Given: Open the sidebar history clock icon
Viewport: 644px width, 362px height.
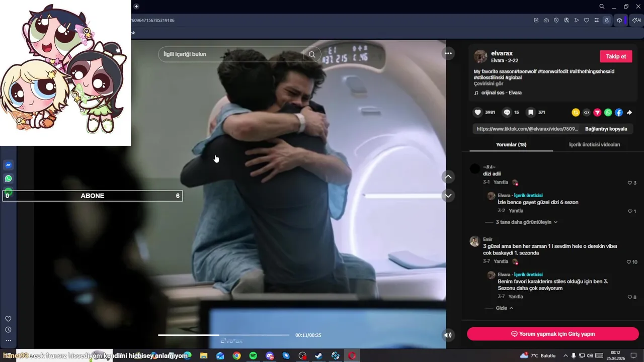Looking at the screenshot, I should pyautogui.click(x=8, y=330).
